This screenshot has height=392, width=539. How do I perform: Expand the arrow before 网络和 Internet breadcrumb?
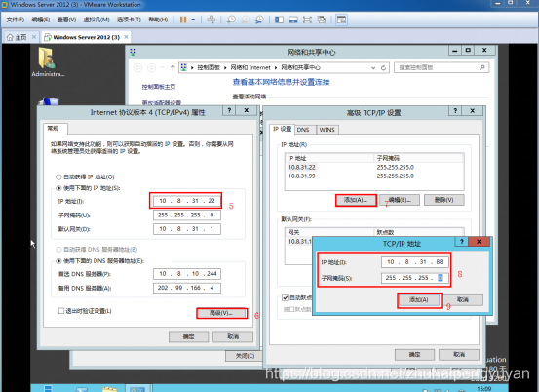click(225, 67)
